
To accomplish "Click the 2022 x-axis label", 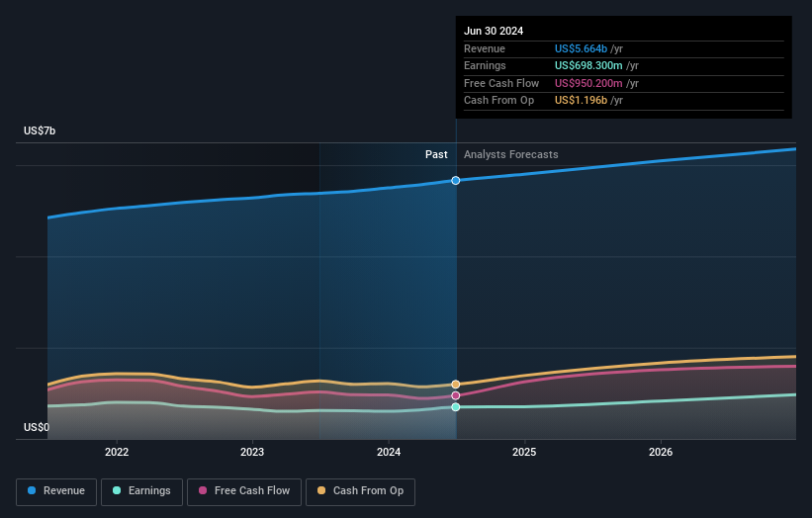I will coord(117,452).
